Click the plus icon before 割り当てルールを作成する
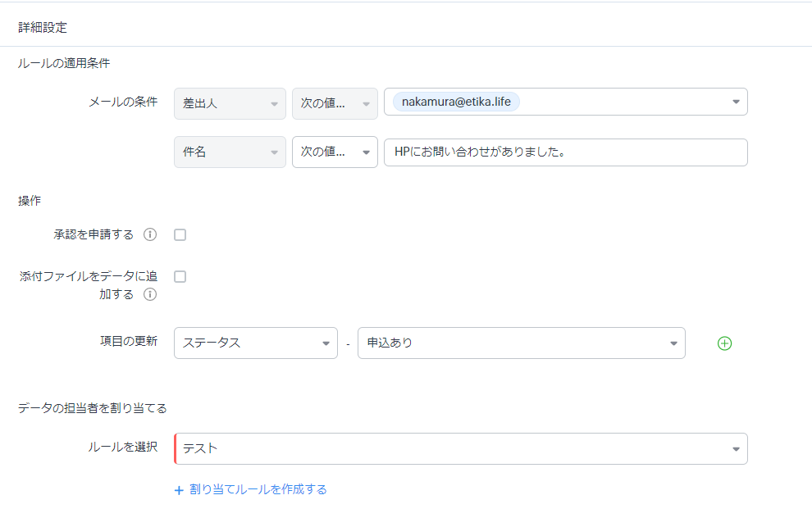 coord(179,490)
